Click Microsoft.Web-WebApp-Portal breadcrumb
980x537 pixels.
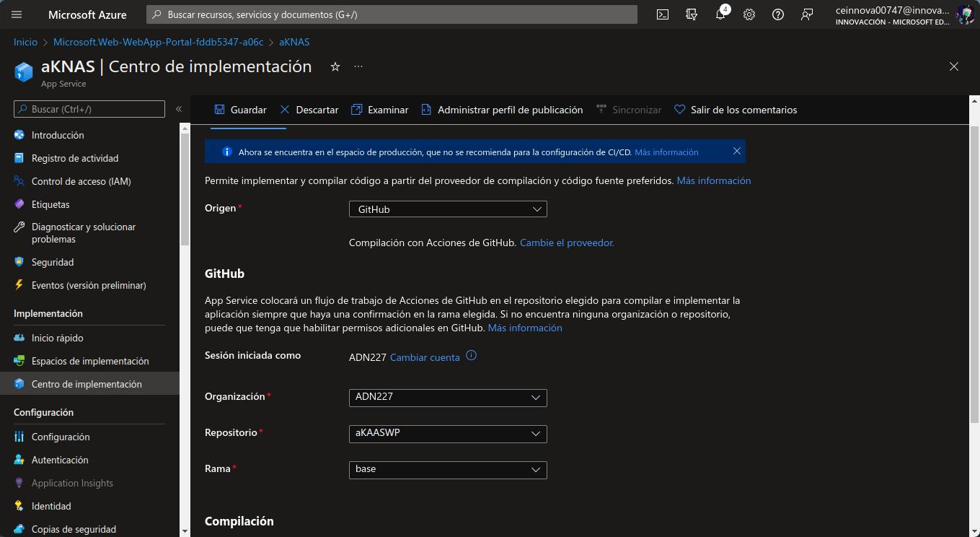(x=158, y=42)
